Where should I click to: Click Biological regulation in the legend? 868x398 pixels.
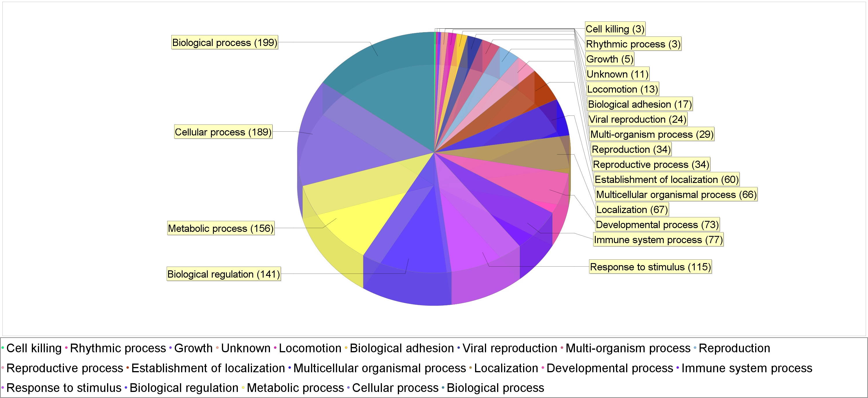(184, 388)
